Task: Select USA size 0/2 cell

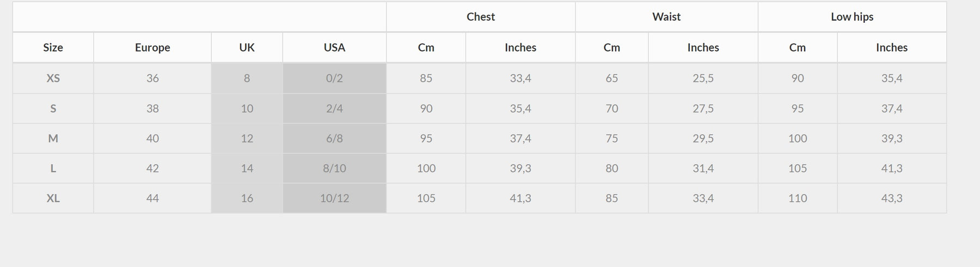Action: click(x=334, y=78)
